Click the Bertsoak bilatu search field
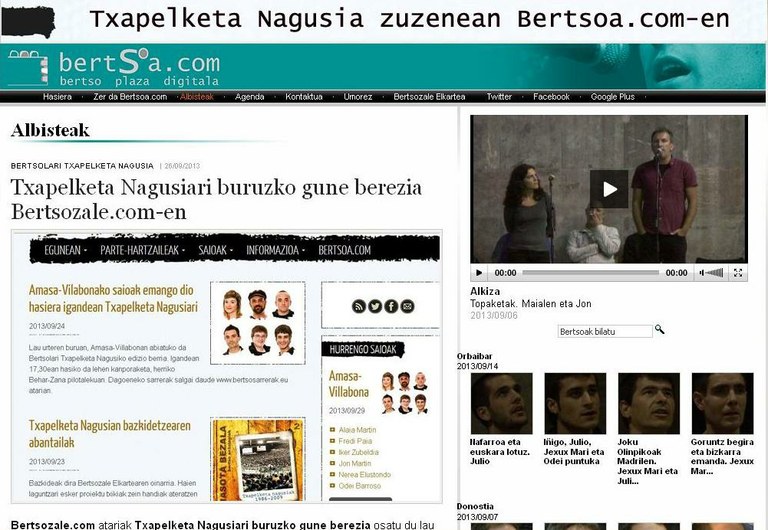Viewport: 768px width, 530px height. (605, 332)
